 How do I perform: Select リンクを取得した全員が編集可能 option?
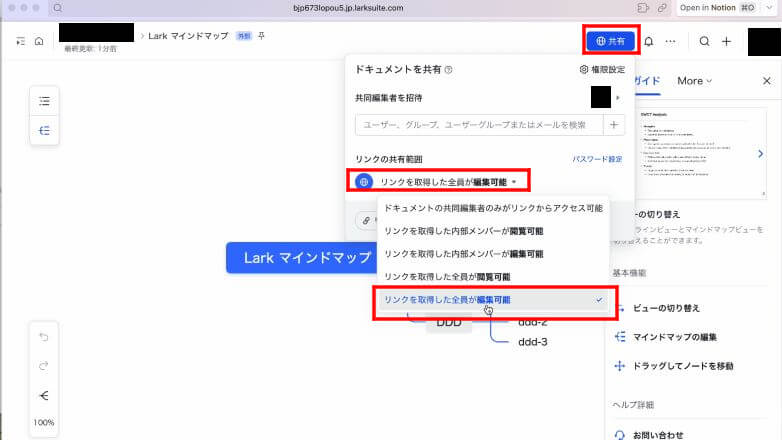coord(493,300)
